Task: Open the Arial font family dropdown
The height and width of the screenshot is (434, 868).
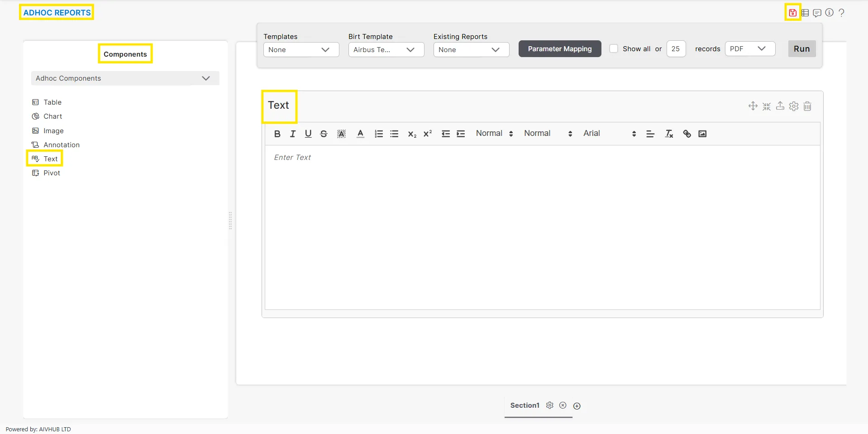Action: click(x=609, y=134)
